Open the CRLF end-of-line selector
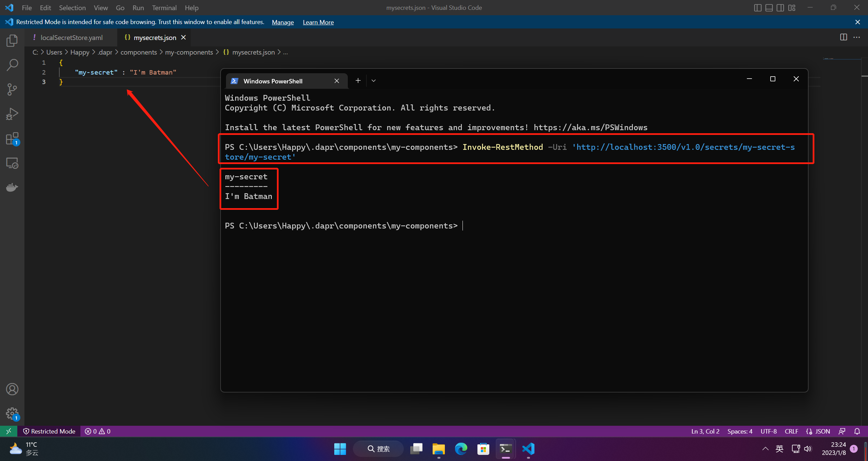 (x=791, y=431)
